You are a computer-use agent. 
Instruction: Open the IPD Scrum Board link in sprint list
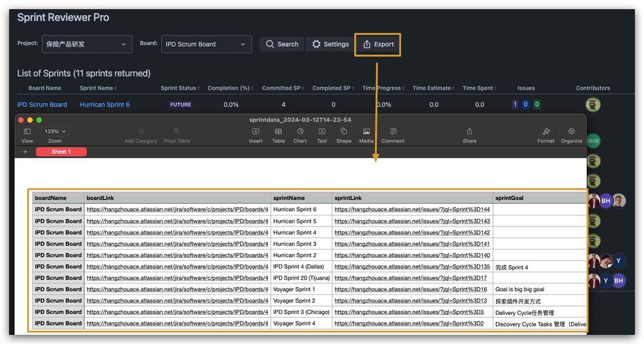pyautogui.click(x=42, y=105)
